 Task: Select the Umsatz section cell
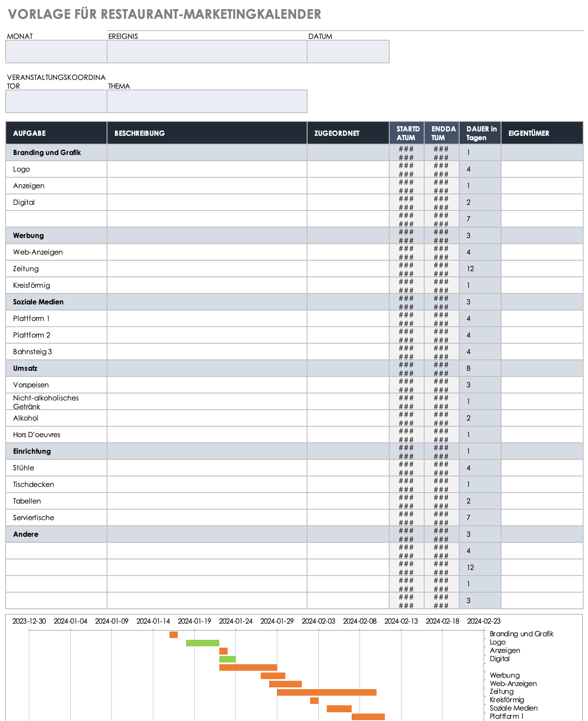pos(56,368)
